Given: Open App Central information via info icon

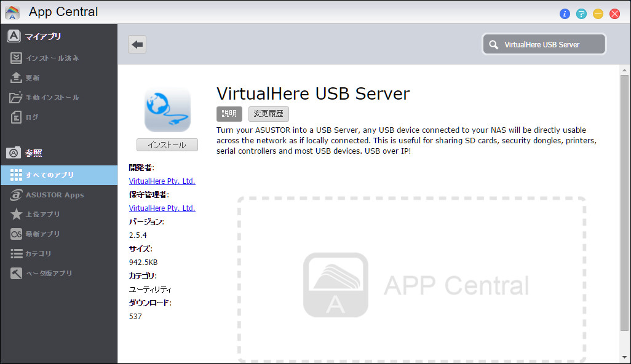Looking at the screenshot, I should pyautogui.click(x=565, y=14).
